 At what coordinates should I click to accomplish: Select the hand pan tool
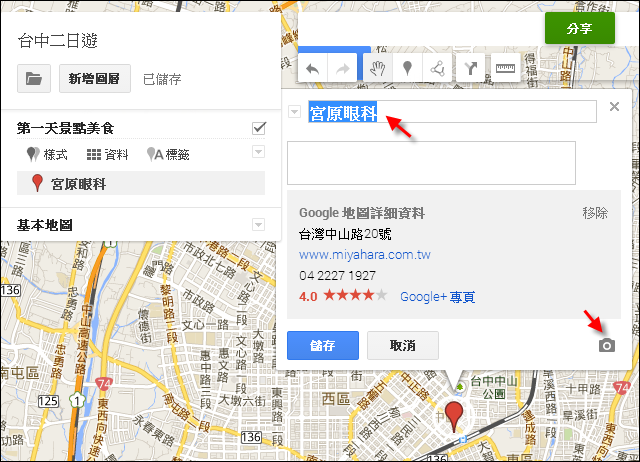click(x=378, y=69)
